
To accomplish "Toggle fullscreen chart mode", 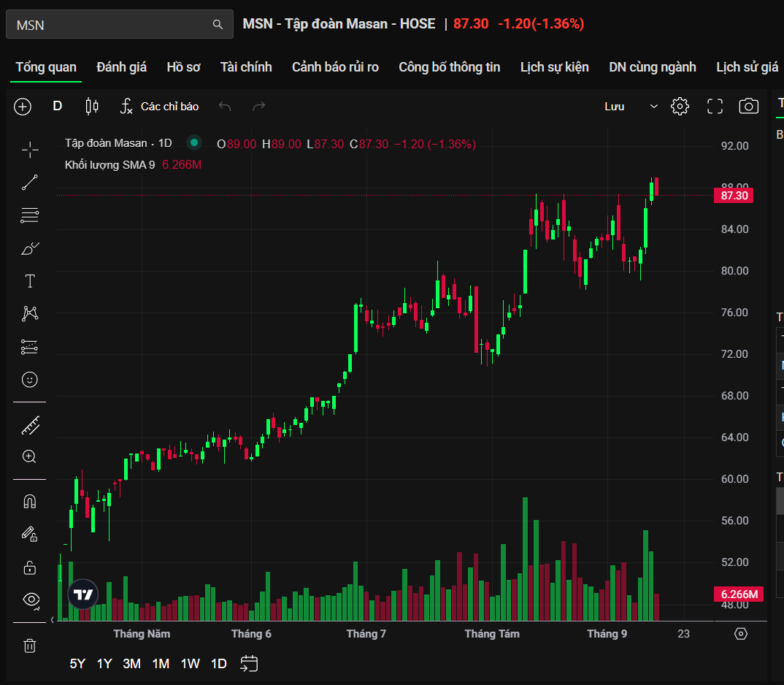I will [x=715, y=106].
